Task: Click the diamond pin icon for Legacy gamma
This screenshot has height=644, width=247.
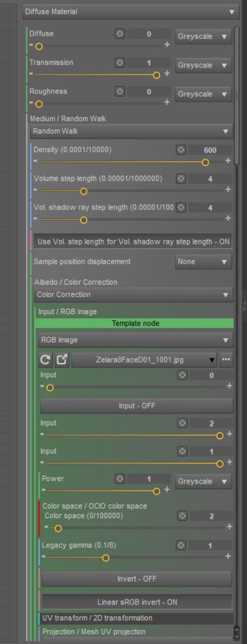Action: pos(182,546)
